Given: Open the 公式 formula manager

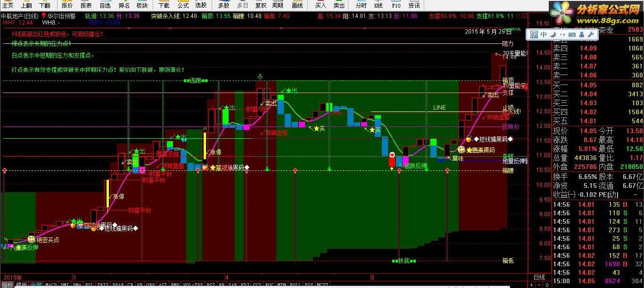Looking at the screenshot, I should (x=183, y=6).
